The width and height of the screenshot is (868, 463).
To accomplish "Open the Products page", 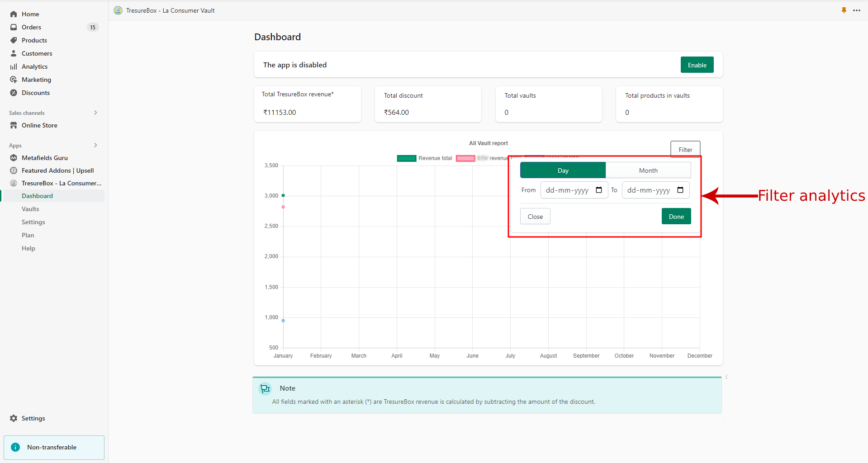I will coord(34,40).
